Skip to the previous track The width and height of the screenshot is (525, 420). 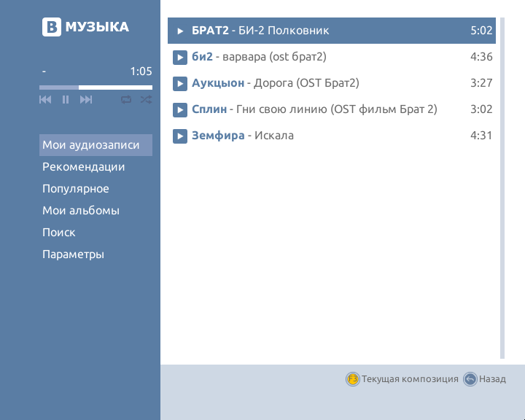[45, 99]
